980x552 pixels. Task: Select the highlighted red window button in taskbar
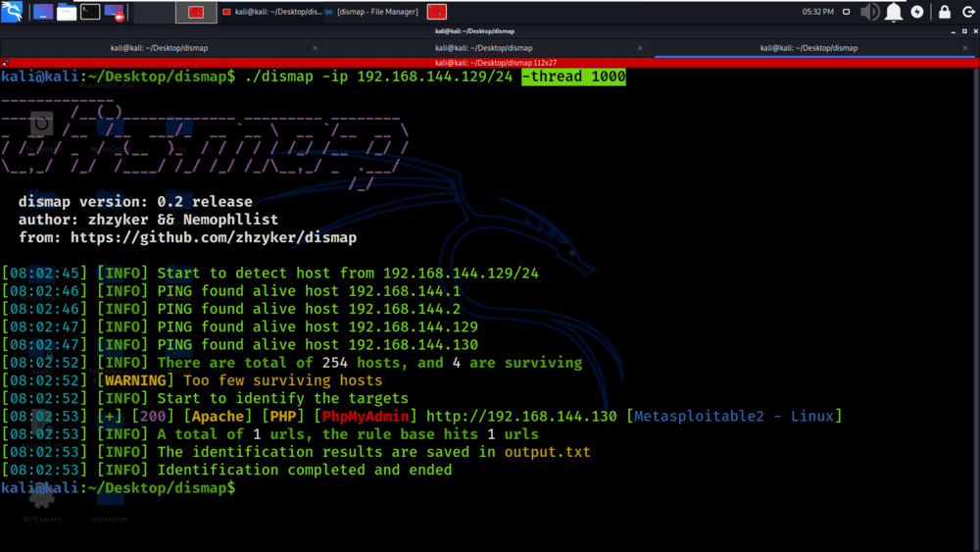(196, 12)
